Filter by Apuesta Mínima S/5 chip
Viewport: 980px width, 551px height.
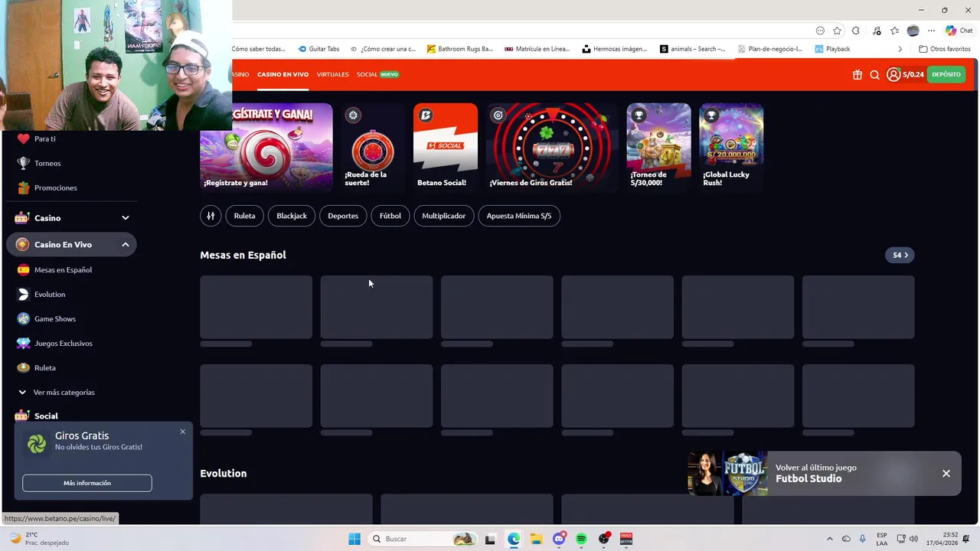pyautogui.click(x=519, y=216)
